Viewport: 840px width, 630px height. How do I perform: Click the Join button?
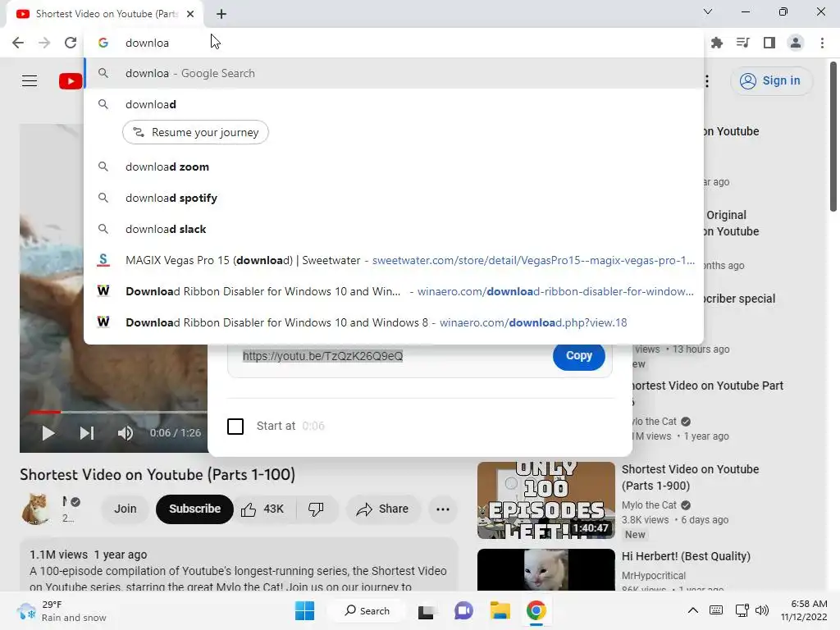point(126,509)
